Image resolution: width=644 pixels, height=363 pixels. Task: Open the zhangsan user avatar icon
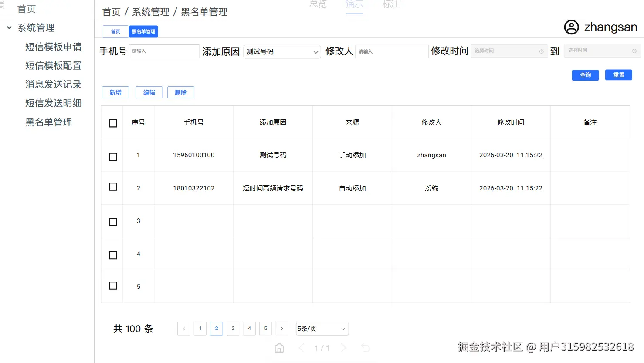pyautogui.click(x=571, y=27)
